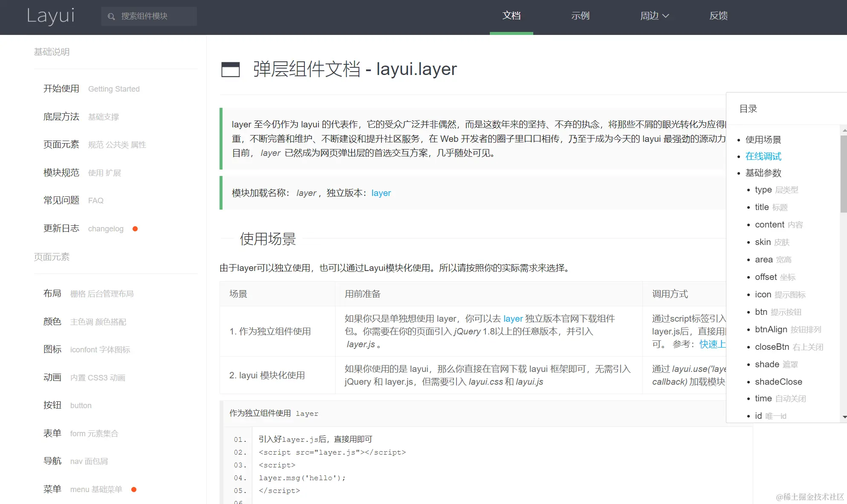
Task: Focus the 搜索组件模块 search field
Action: (149, 16)
